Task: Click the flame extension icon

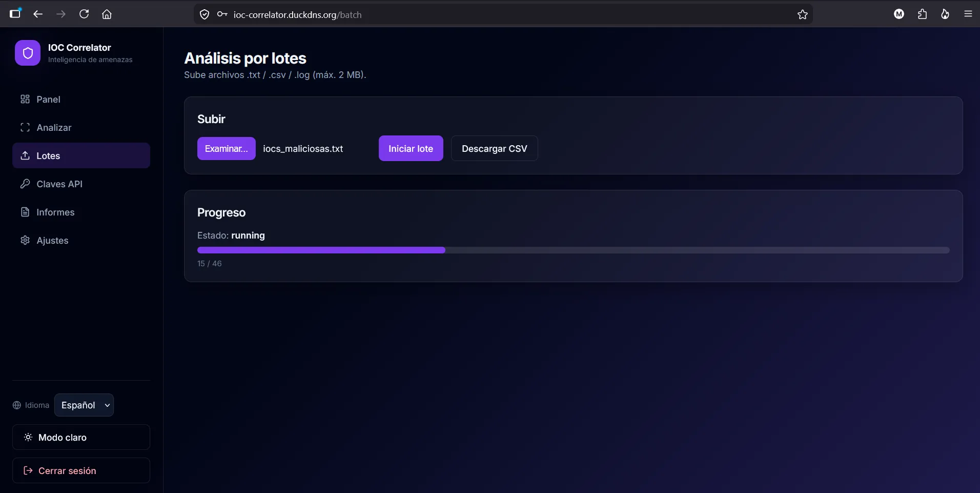Action: click(x=945, y=14)
